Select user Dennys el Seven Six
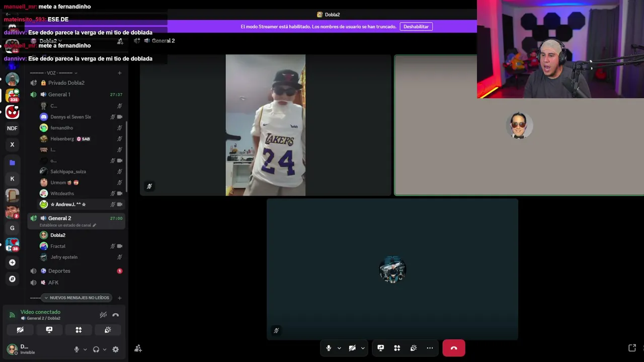This screenshot has height=362, width=644. 81,117
